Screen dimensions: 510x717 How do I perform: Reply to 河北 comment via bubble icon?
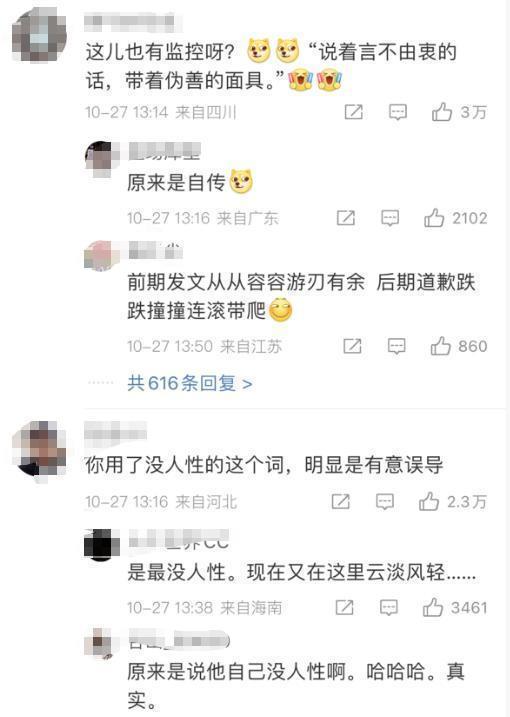(x=385, y=502)
